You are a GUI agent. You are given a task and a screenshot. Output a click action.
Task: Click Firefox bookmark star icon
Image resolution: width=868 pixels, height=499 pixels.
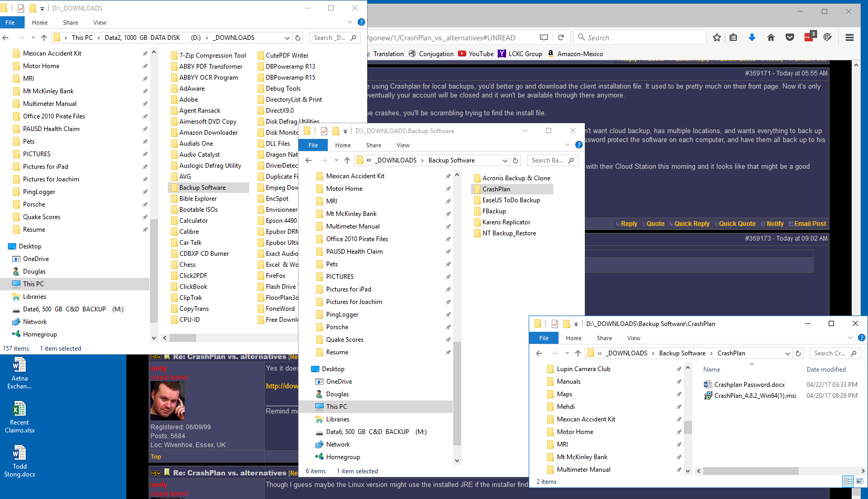pos(717,37)
